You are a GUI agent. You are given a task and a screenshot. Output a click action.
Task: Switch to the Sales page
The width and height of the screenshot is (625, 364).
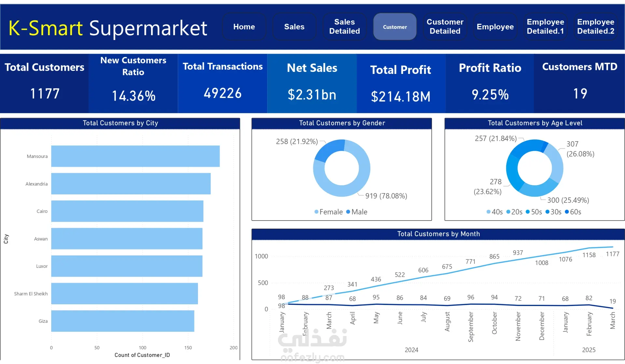pyautogui.click(x=294, y=27)
